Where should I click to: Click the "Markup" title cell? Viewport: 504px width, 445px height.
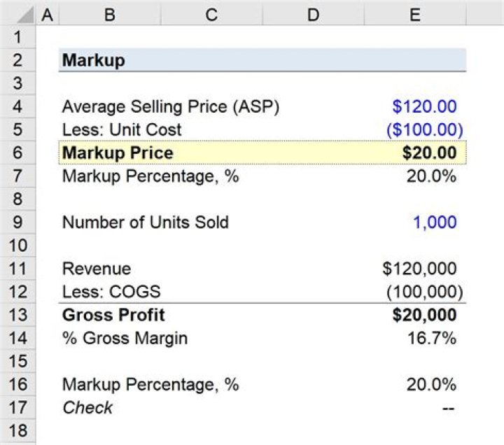point(94,60)
